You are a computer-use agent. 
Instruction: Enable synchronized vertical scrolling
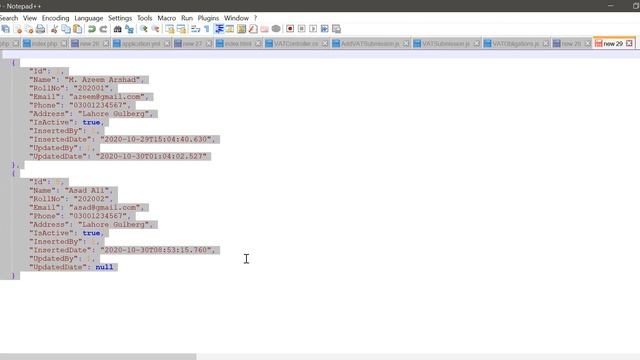coord(169,29)
